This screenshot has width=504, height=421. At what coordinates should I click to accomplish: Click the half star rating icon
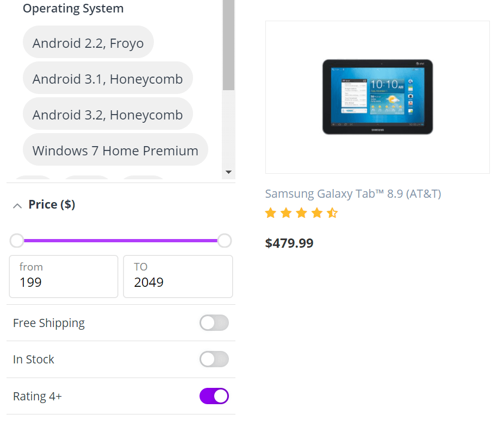coord(332,213)
